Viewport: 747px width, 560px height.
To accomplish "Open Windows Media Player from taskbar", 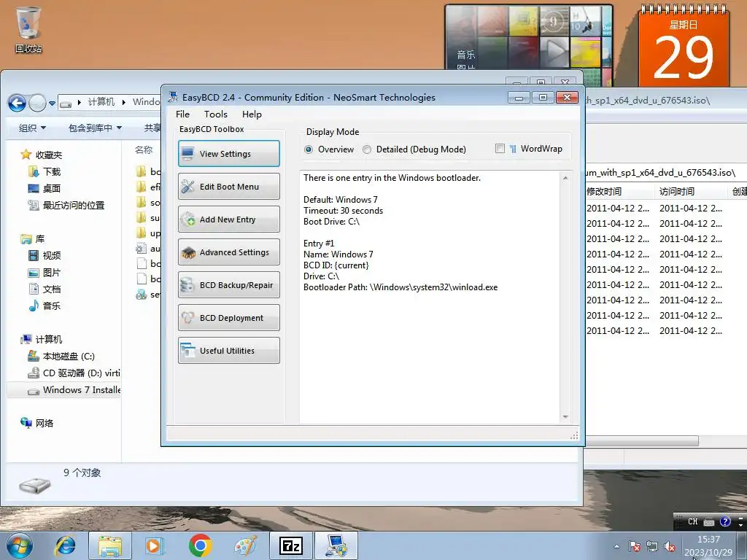I will coord(154,545).
